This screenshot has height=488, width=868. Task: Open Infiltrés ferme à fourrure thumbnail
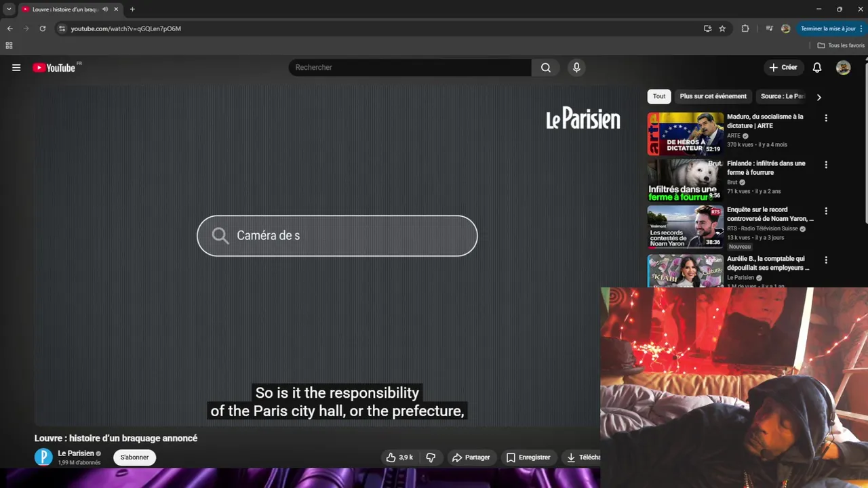click(x=685, y=180)
